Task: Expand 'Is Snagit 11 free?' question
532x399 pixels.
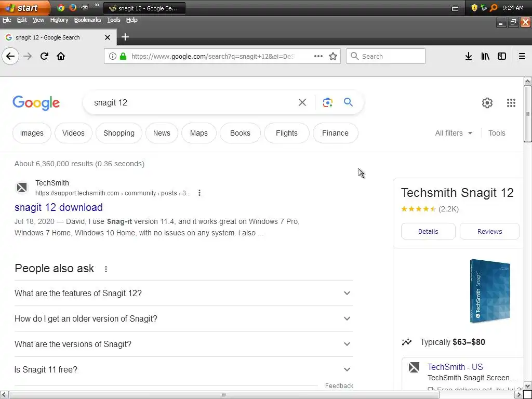Action: point(183,369)
